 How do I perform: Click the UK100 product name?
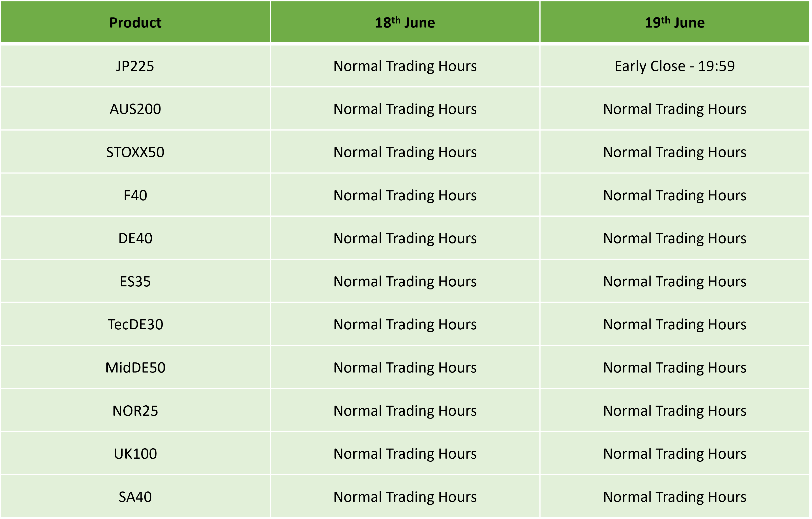point(135,454)
